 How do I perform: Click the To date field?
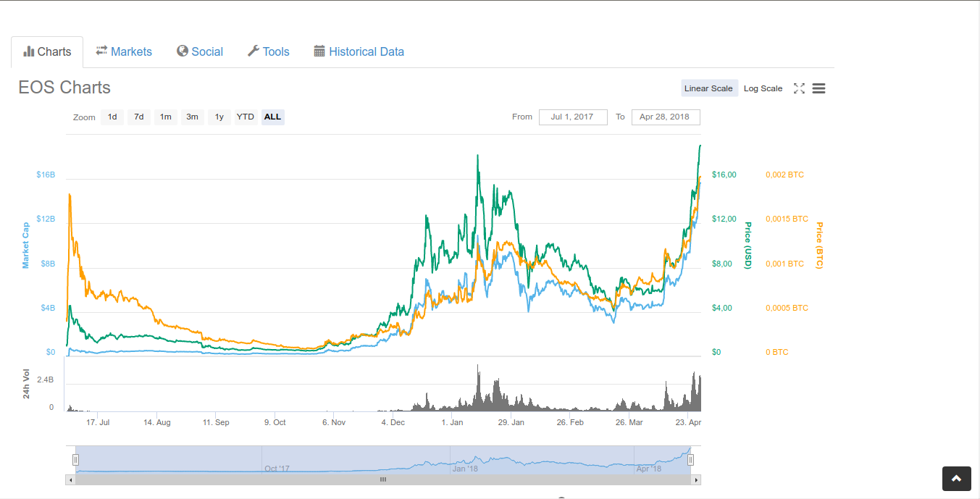666,117
